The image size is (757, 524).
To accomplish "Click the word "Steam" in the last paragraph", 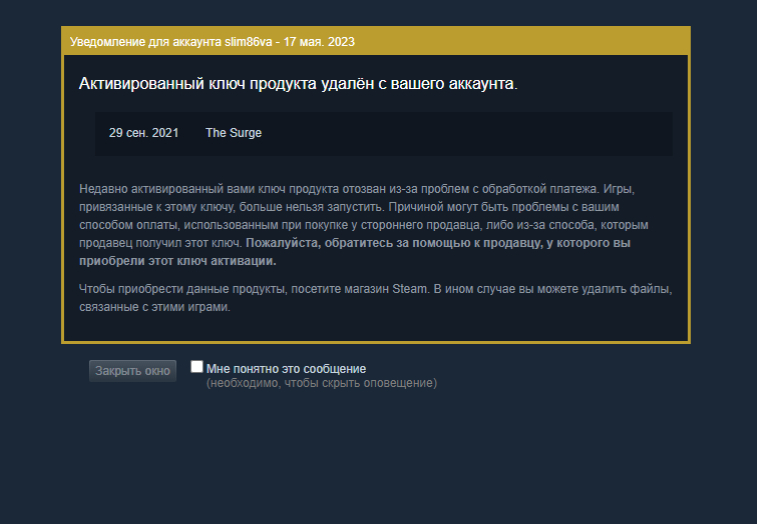I will click(409, 289).
